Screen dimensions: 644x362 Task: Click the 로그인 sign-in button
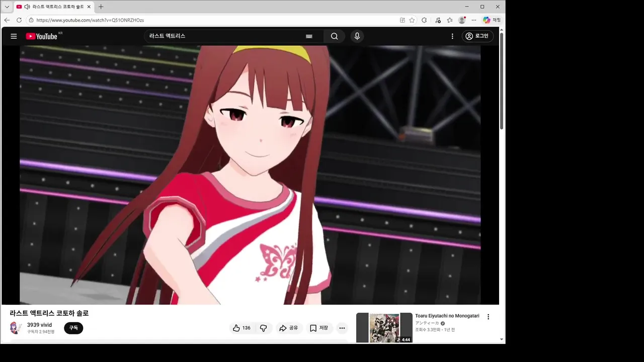point(477,36)
